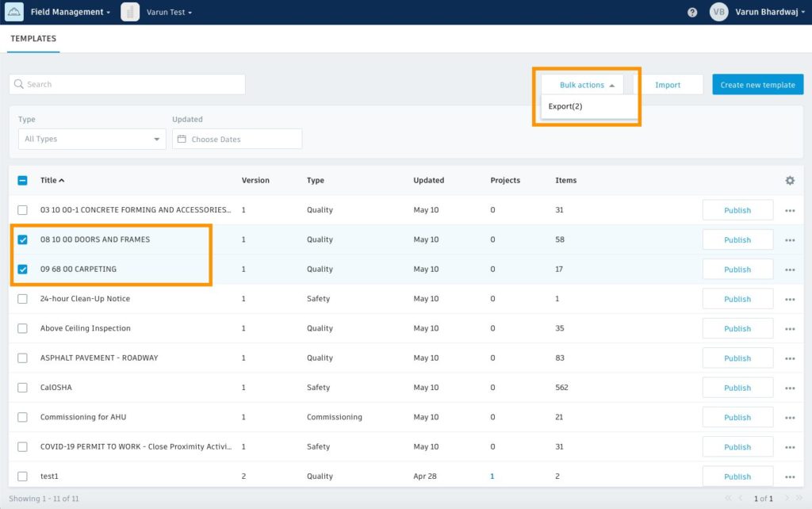Uncheck the 08 10 00 DOORS AND FRAMES checkbox

pyautogui.click(x=22, y=239)
